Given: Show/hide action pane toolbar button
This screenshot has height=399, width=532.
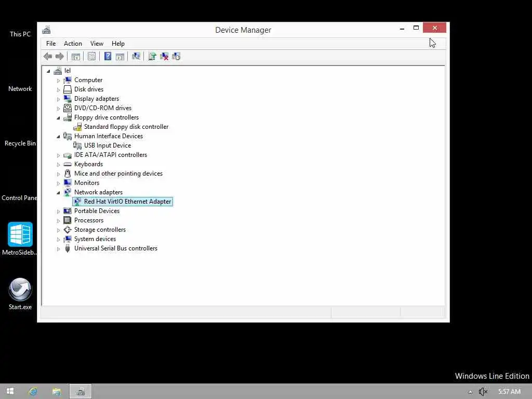Looking at the screenshot, I should click(120, 56).
